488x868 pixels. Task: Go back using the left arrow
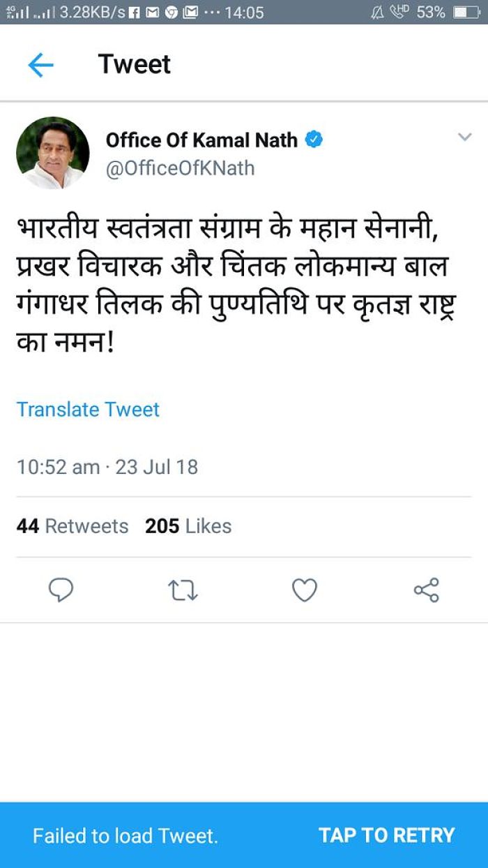click(x=40, y=65)
